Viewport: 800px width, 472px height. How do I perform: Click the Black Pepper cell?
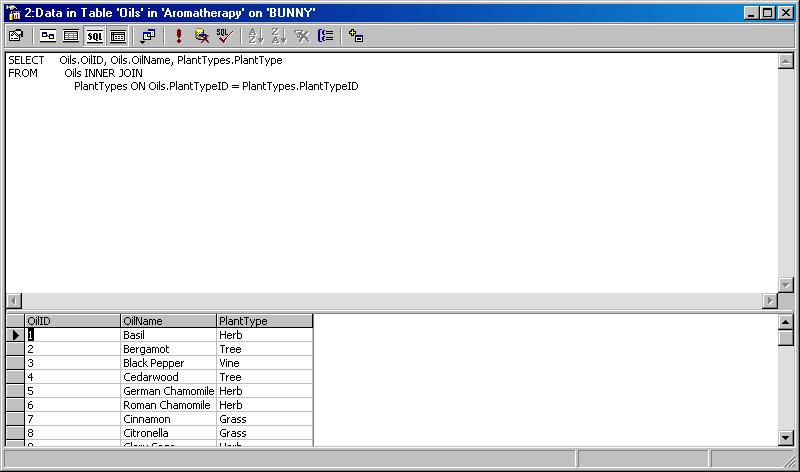tap(167, 363)
